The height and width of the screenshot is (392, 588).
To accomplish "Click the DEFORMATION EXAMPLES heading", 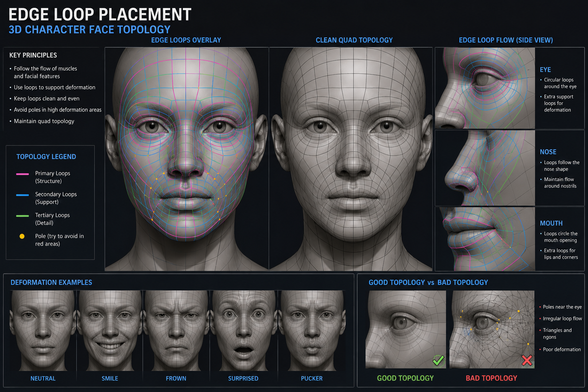I will point(51,283).
